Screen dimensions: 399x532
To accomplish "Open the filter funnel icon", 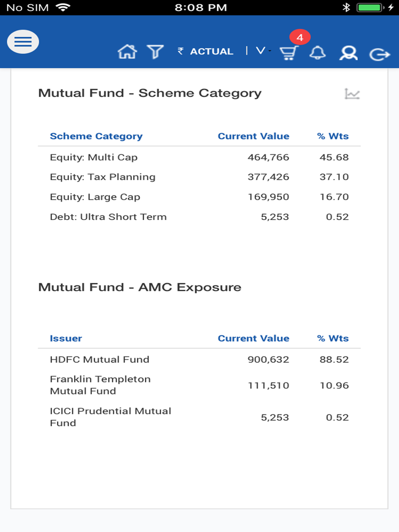I will pyautogui.click(x=155, y=52).
